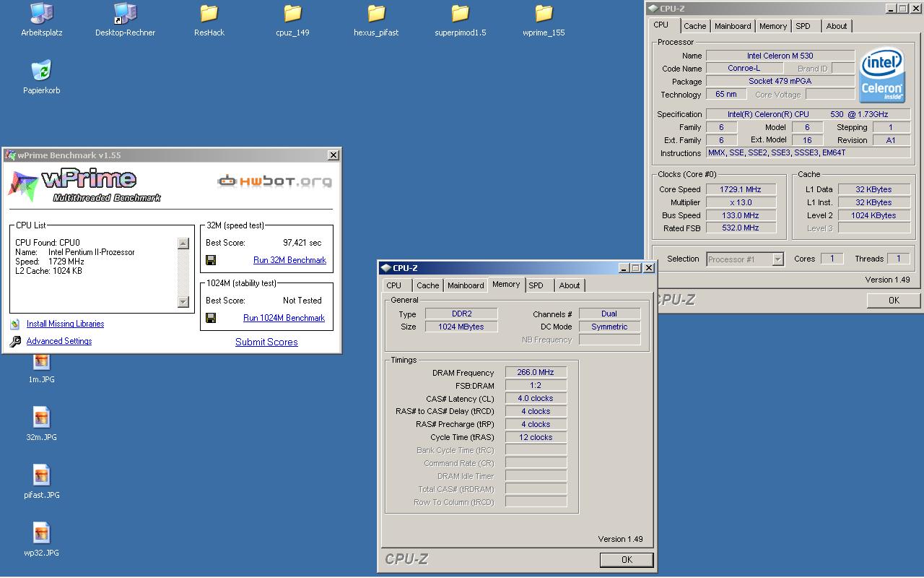Screen dimensions: 924x578
Task: Switch to Cache tab in CPU-Z Memory window
Action: pos(428,285)
